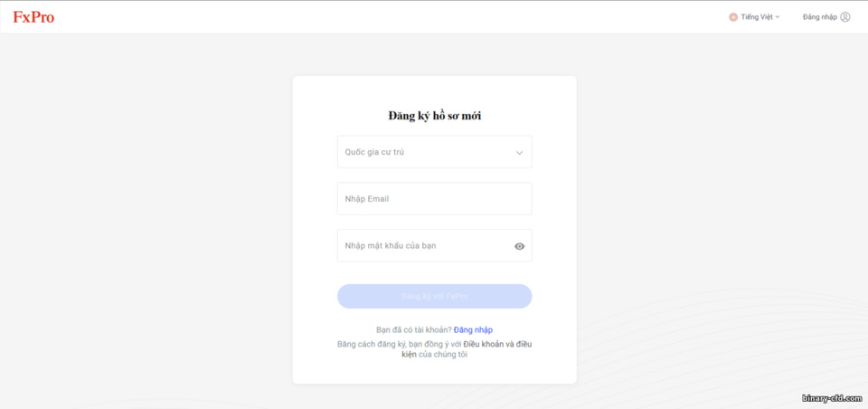Follow the blue Đăng nhập link under the form
Screen dimensions: 868x409
(x=473, y=329)
